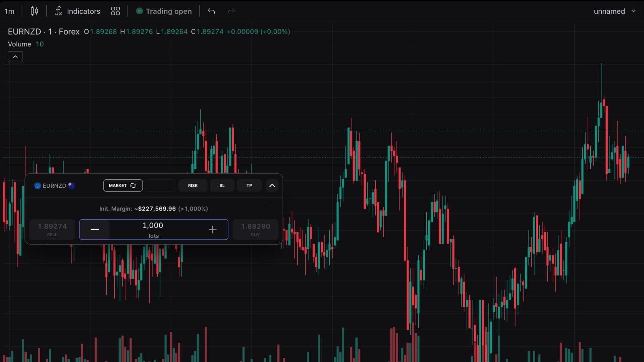Redo the last chart action

click(x=231, y=11)
